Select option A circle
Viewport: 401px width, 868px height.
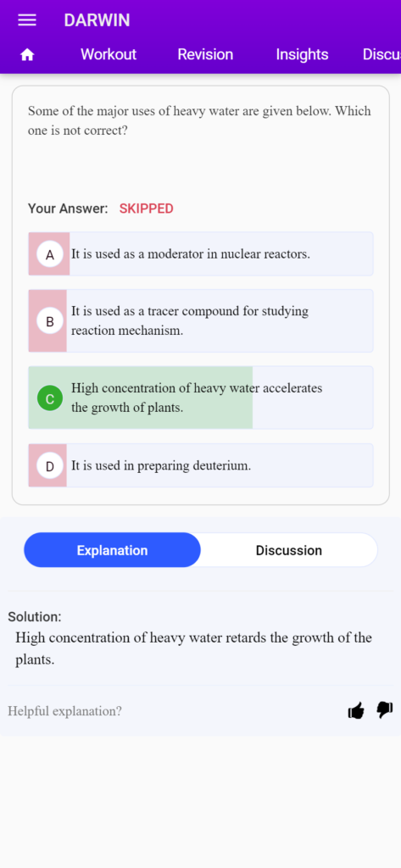click(x=50, y=254)
